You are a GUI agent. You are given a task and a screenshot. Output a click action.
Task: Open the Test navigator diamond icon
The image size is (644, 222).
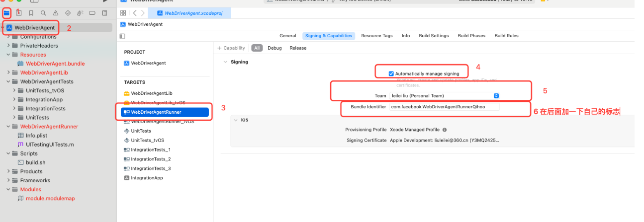pyautogui.click(x=68, y=13)
